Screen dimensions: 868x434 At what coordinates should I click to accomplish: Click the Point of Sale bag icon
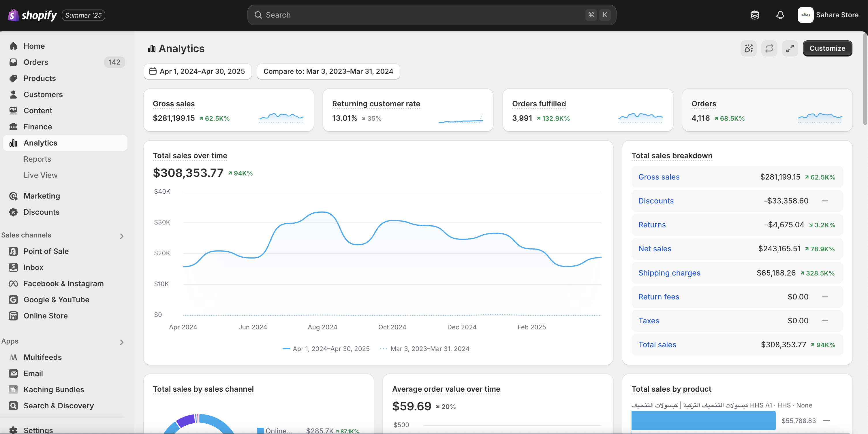(x=13, y=251)
